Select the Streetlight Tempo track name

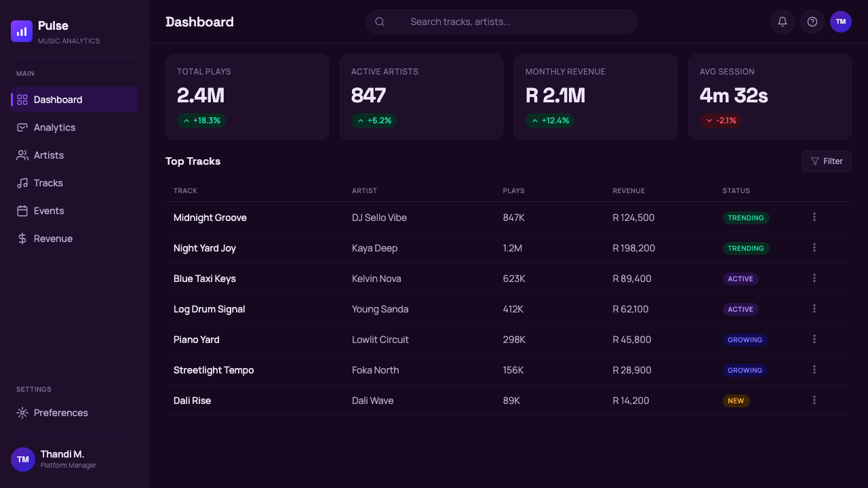[x=214, y=370]
